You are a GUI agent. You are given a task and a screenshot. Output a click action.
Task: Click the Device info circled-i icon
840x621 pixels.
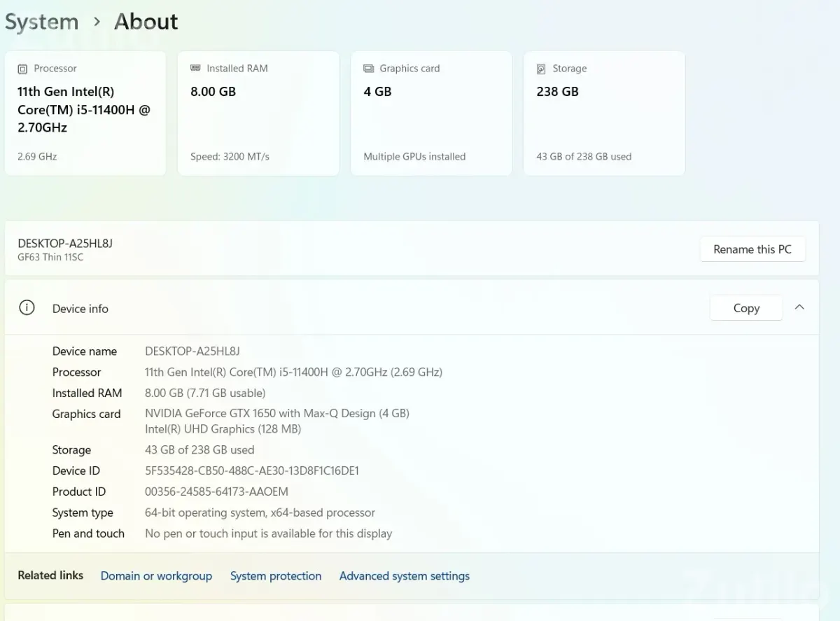tap(27, 308)
